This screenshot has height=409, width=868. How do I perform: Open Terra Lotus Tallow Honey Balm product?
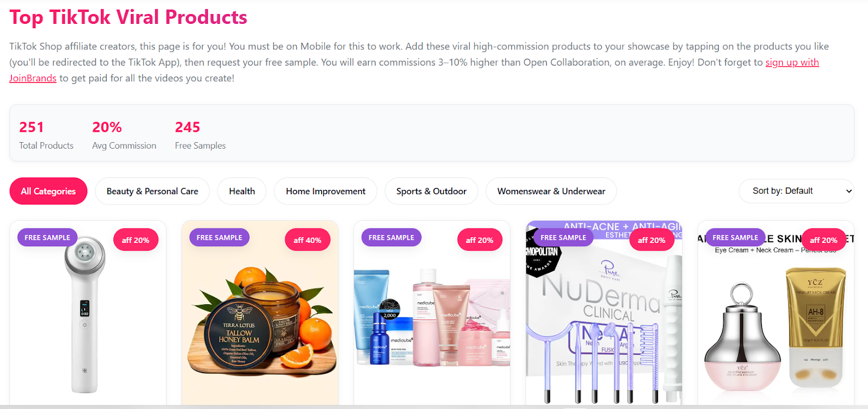[x=260, y=315]
